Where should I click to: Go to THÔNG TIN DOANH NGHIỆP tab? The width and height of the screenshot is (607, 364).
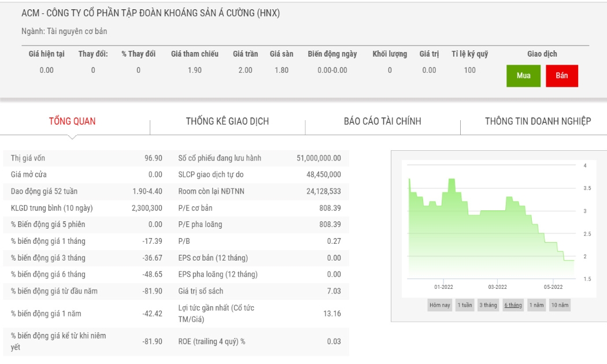(538, 121)
